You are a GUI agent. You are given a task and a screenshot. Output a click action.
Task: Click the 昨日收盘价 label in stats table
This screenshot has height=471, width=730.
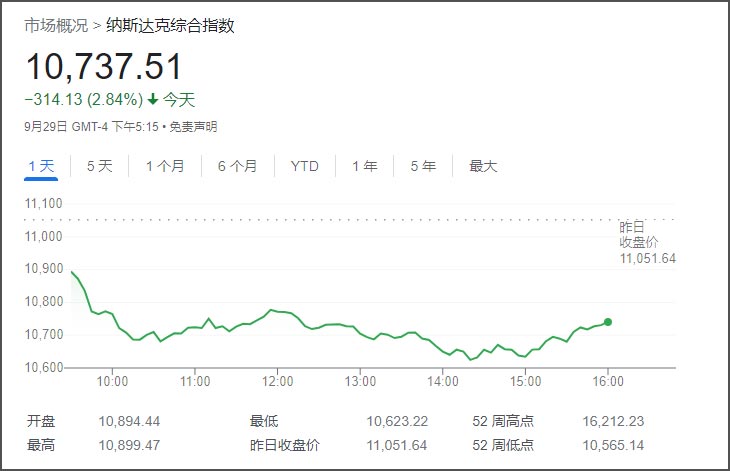click(x=284, y=445)
